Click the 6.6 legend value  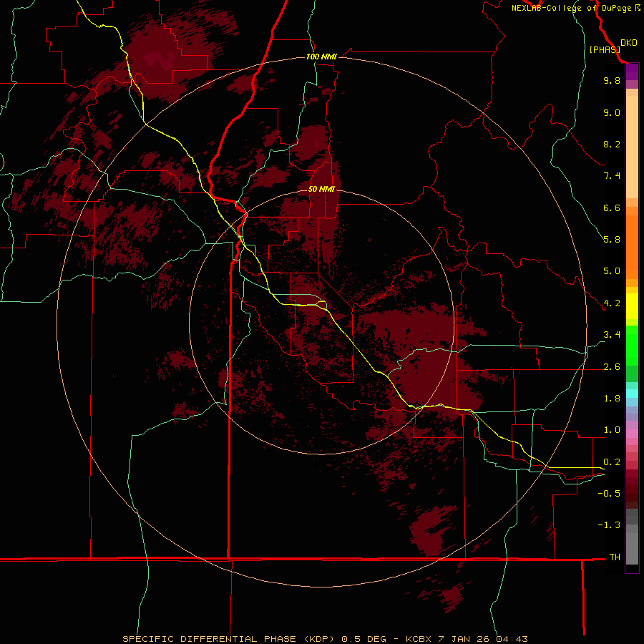[x=612, y=208]
